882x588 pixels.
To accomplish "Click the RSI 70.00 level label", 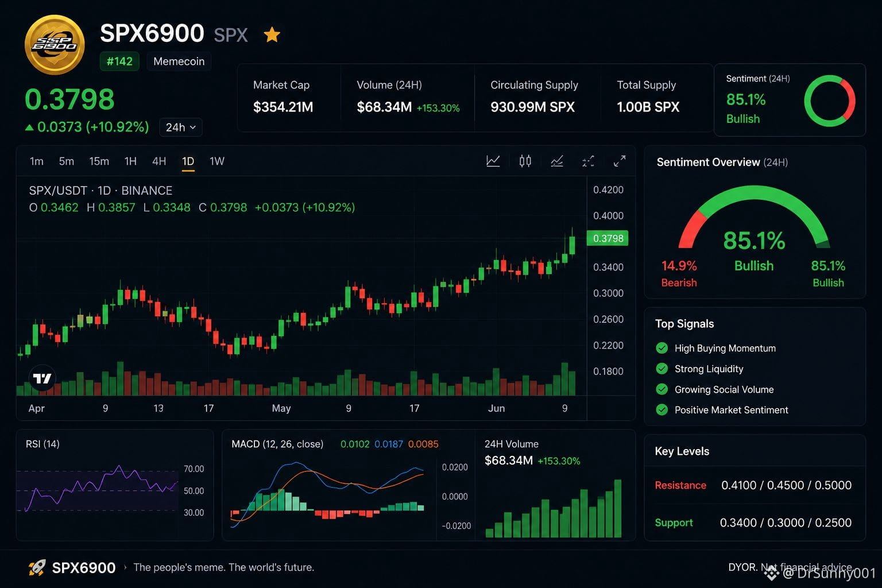I will coord(194,469).
